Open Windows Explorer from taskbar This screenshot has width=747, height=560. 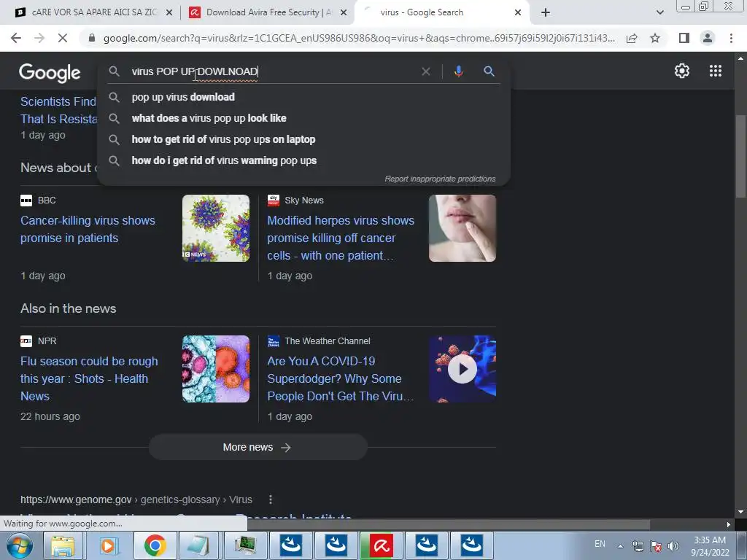[63, 545]
